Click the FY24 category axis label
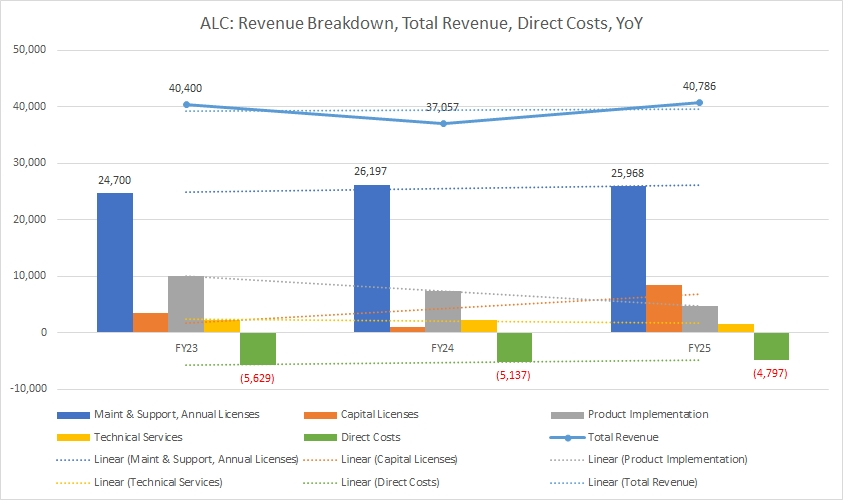Image resolution: width=843 pixels, height=500 pixels. (x=443, y=348)
